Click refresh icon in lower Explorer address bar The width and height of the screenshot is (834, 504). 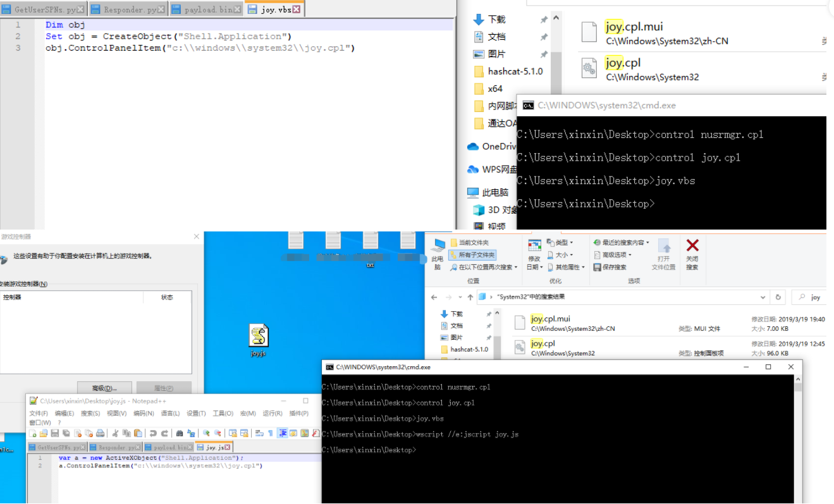point(778,297)
